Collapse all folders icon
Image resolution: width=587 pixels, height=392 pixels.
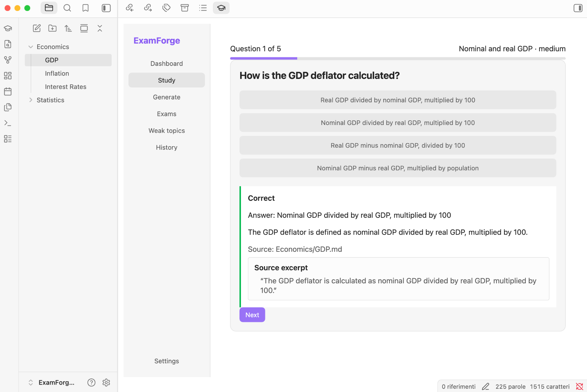point(100,28)
